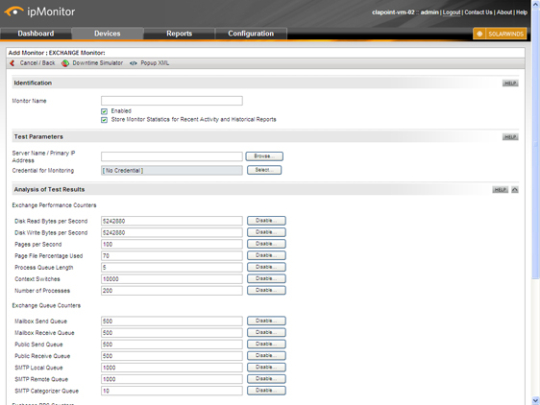Click the Cancel / Back link
Viewport: 540px width, 405px height.
click(x=37, y=63)
